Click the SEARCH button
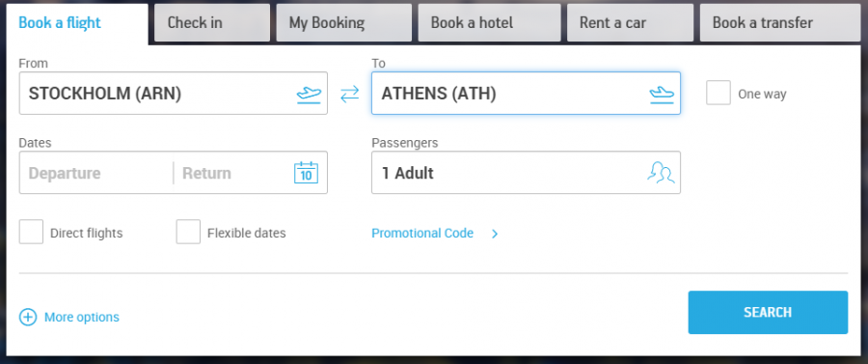Viewport: 868px width, 364px height. (x=768, y=313)
